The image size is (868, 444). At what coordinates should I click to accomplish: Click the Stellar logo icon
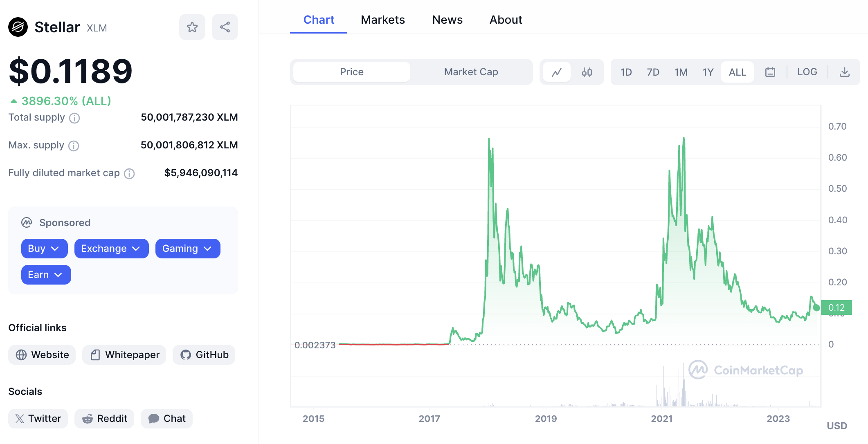18,27
